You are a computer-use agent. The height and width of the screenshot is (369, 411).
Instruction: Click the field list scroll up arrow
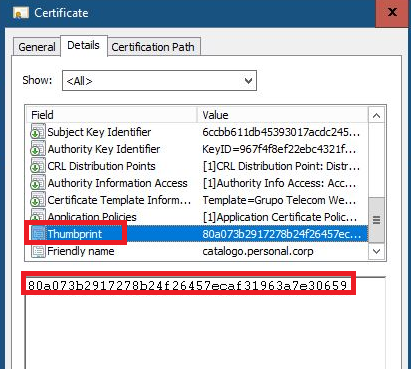point(377,115)
